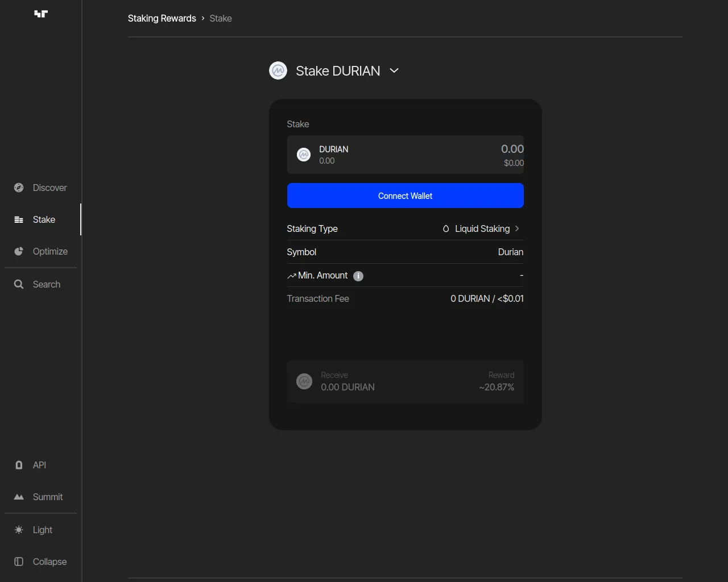Viewport: 728px width, 582px height.
Task: Expand the Stake DURIAN asset dropdown chevron
Action: click(394, 70)
